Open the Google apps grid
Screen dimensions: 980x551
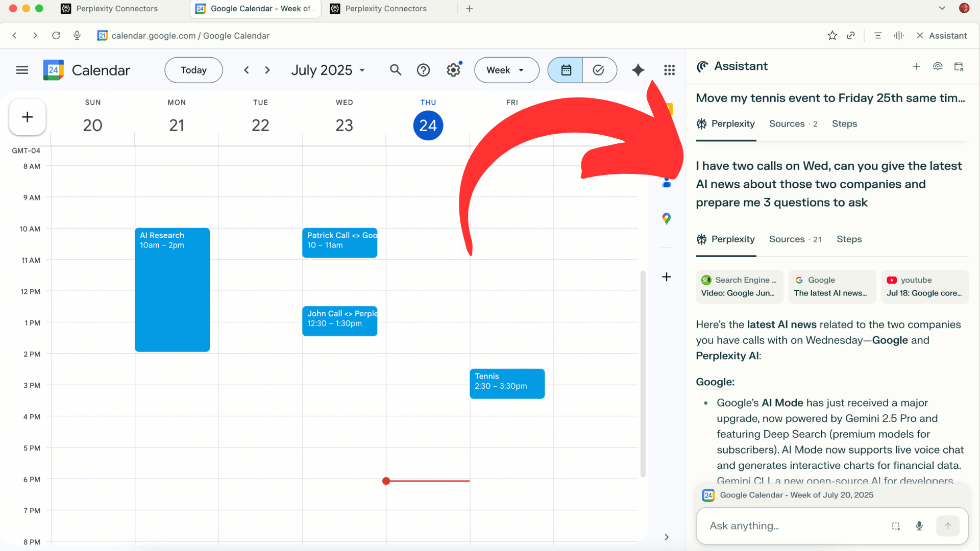669,70
